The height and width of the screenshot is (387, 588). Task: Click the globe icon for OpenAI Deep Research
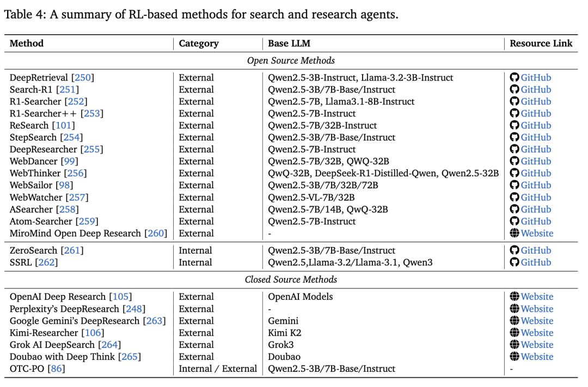514,297
